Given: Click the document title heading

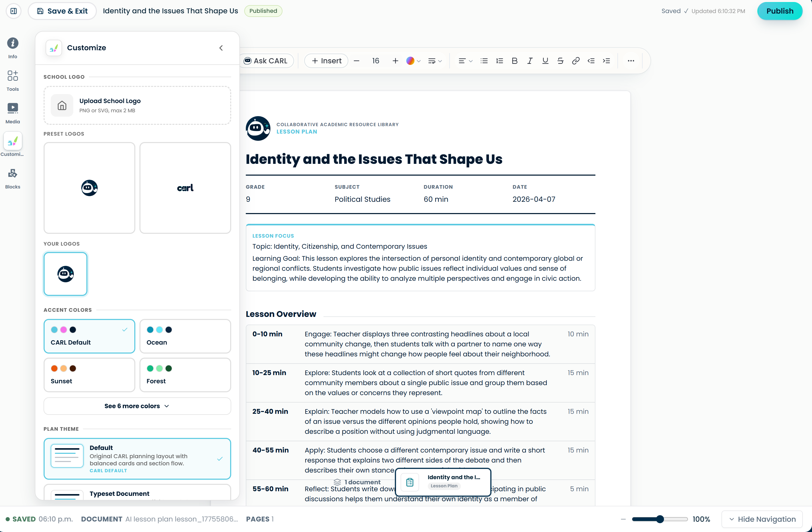Looking at the screenshot, I should coord(374,159).
